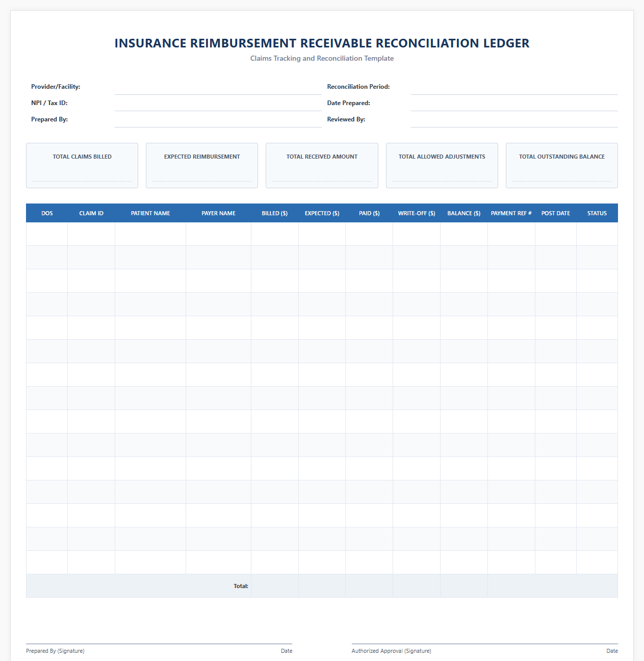
Task: Click the NPI / Tax ID input line
Action: click(x=218, y=104)
